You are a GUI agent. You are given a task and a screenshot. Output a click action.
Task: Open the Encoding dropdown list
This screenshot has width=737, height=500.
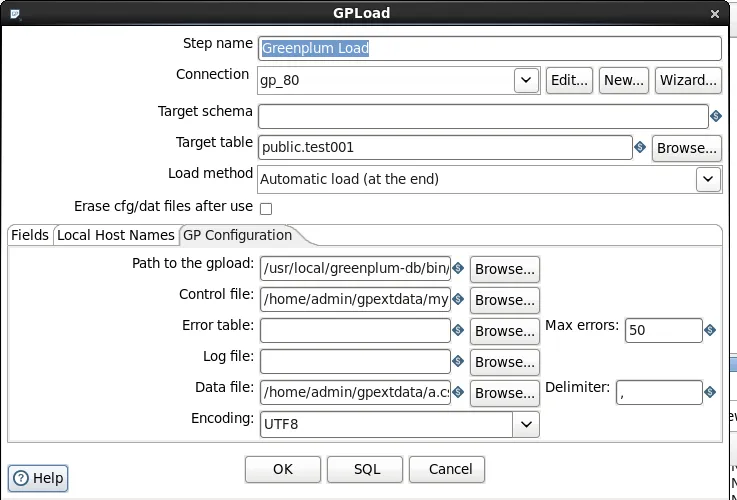(x=526, y=424)
